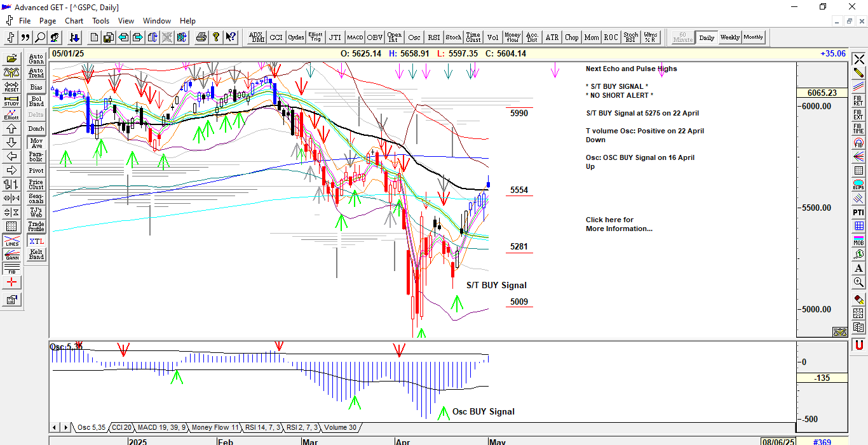
Task: Toggle the Mov Ave overlay button
Action: point(36,143)
